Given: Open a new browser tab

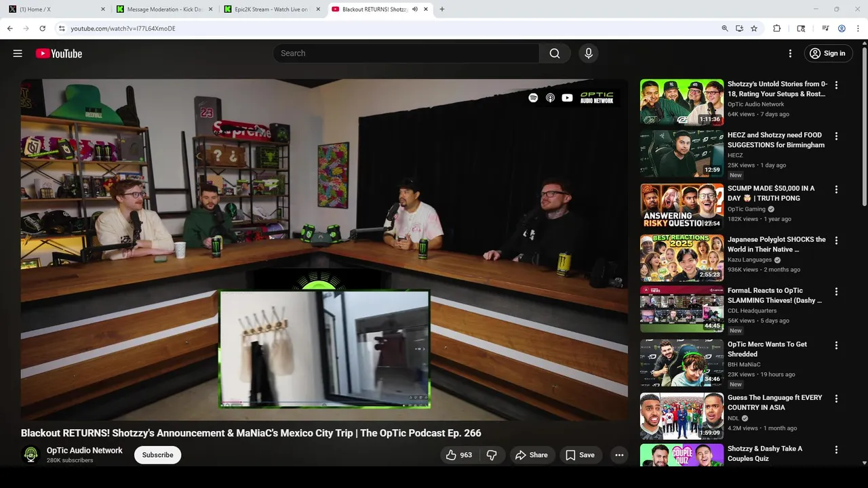Looking at the screenshot, I should (442, 9).
